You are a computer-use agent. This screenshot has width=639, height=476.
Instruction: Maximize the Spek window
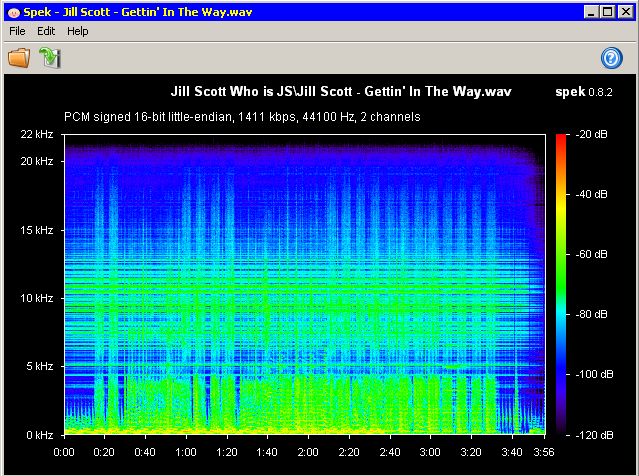point(608,12)
